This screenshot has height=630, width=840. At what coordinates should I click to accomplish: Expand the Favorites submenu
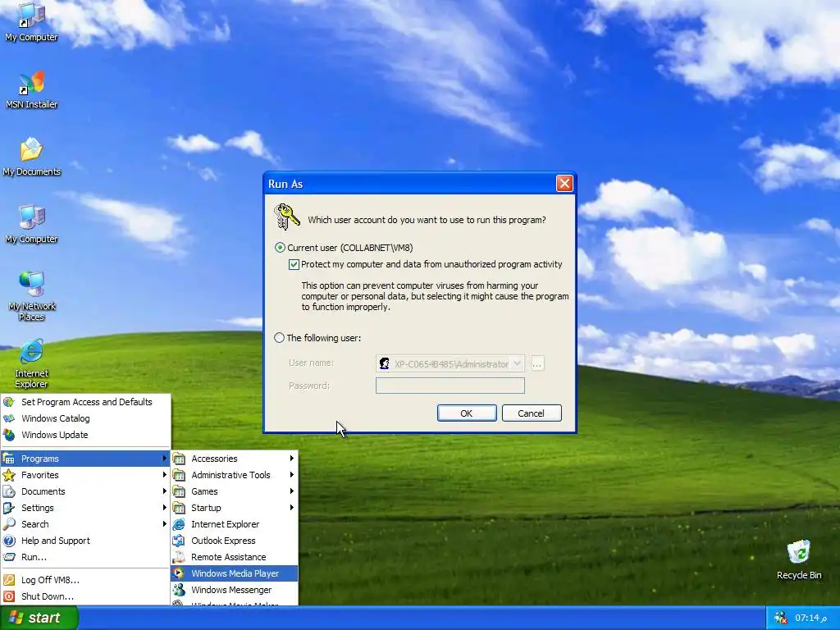pos(85,475)
